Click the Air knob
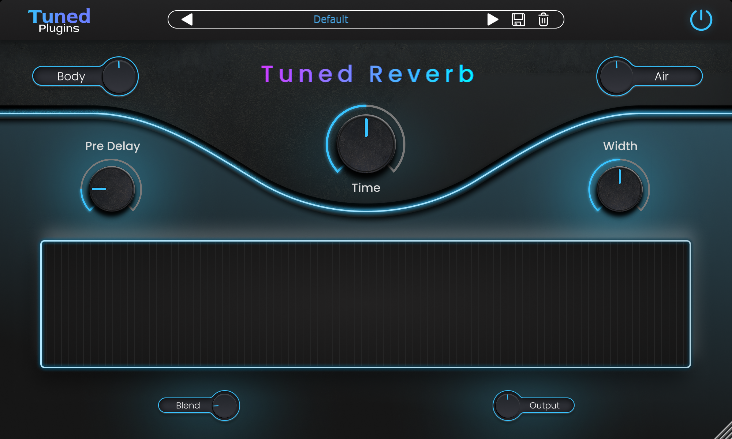The height and width of the screenshot is (439, 732). point(616,76)
